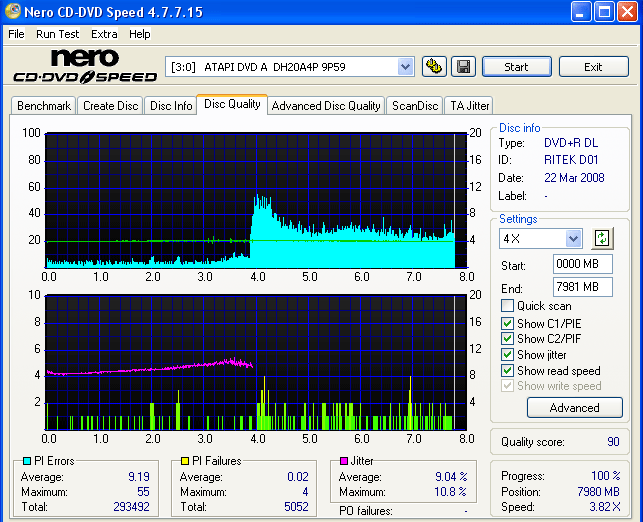Click the Jitter average 9.04 %
Screen dimensions: 643x522
pos(451,476)
